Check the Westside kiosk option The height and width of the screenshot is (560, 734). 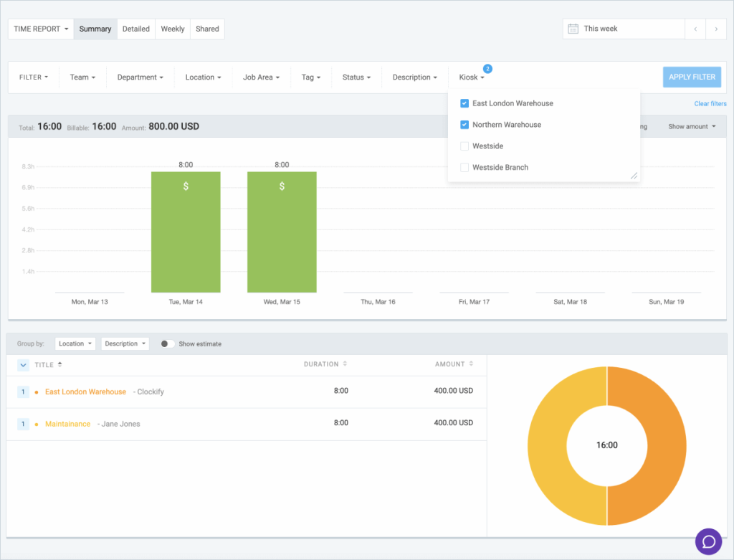[x=464, y=146]
